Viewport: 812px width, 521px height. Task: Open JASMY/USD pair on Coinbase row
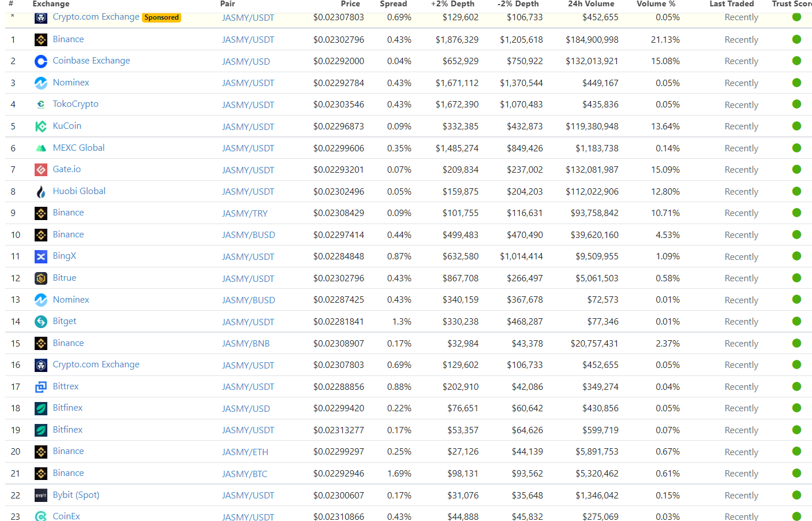tap(246, 61)
